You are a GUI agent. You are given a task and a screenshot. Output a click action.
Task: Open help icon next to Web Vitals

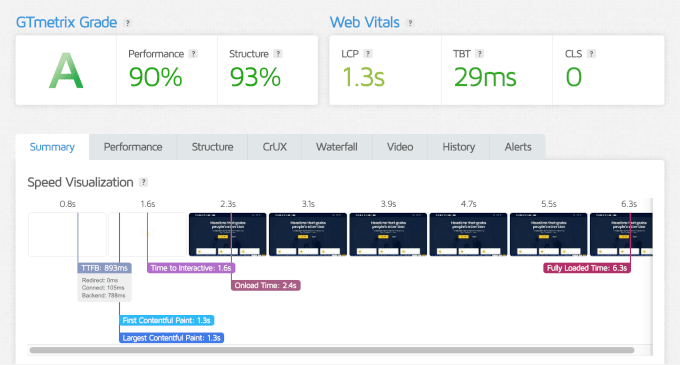tap(410, 23)
